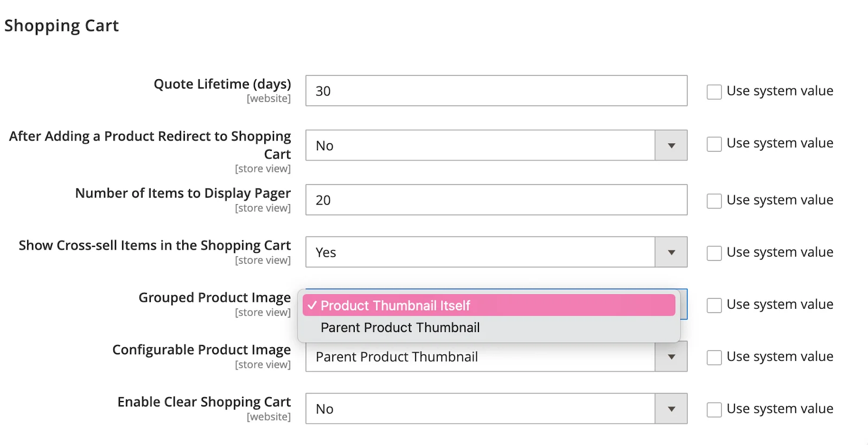Click the Quote Lifetime (days) input field
This screenshot has height=445, width=868.
pos(496,91)
